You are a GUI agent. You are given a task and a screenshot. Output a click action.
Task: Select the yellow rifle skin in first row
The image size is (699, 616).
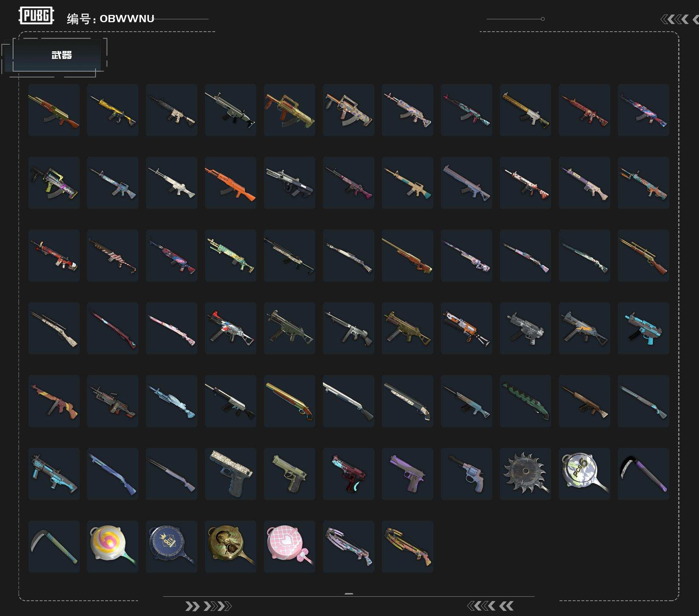click(x=112, y=110)
